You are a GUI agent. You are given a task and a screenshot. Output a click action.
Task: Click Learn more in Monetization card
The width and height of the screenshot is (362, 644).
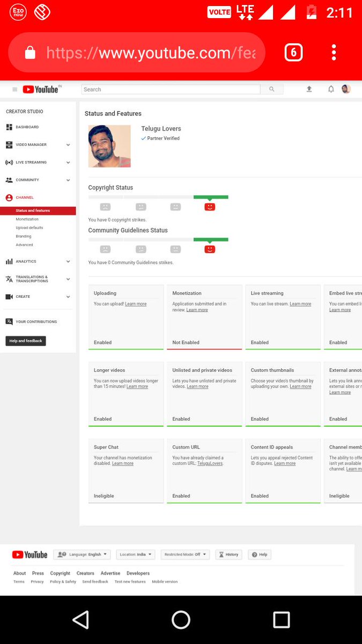197,310
